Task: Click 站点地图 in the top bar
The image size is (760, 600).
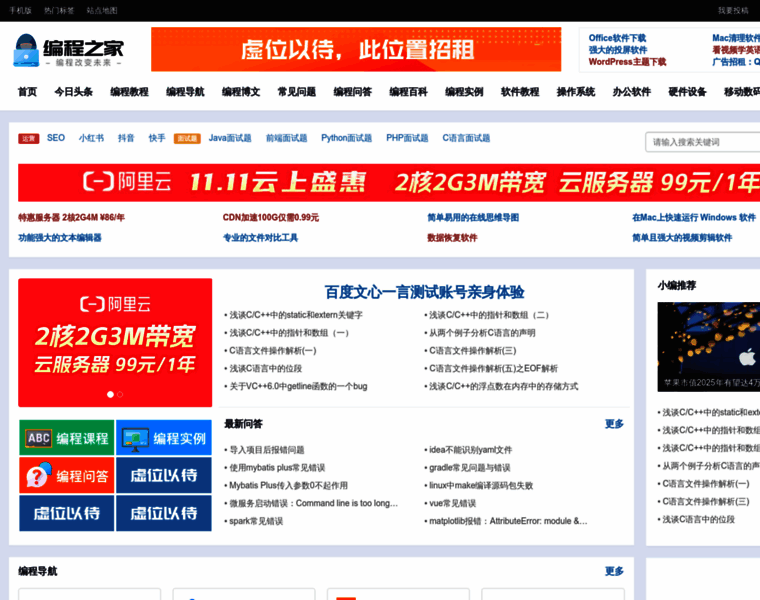Action: (x=102, y=10)
